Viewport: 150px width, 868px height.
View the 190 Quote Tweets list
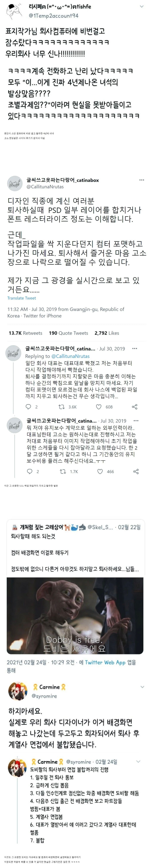pos(68,333)
